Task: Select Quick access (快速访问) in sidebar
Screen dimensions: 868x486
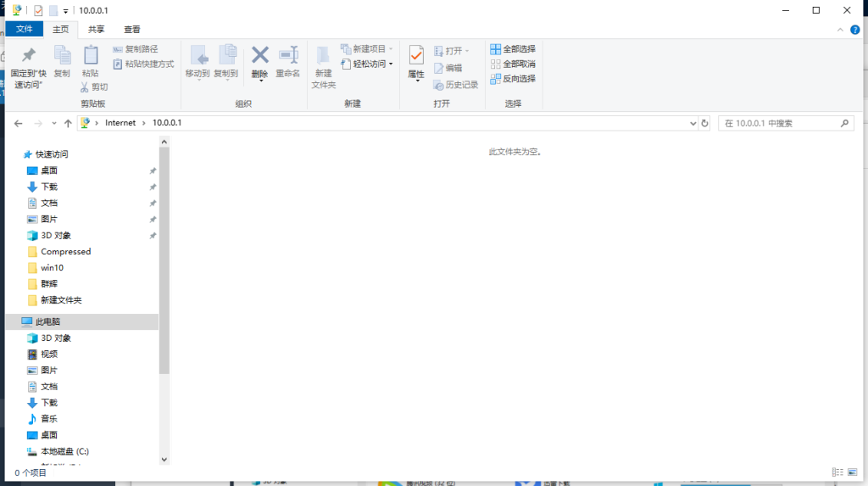Action: [52, 154]
